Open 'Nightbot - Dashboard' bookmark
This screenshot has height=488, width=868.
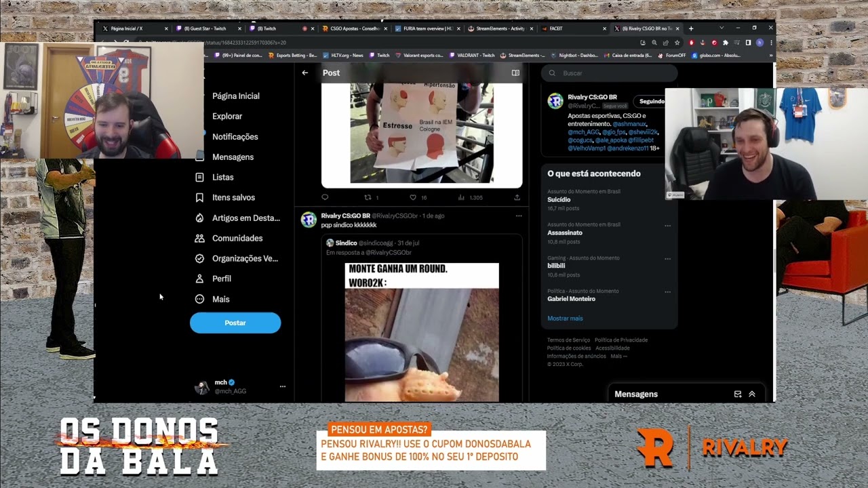pyautogui.click(x=574, y=55)
